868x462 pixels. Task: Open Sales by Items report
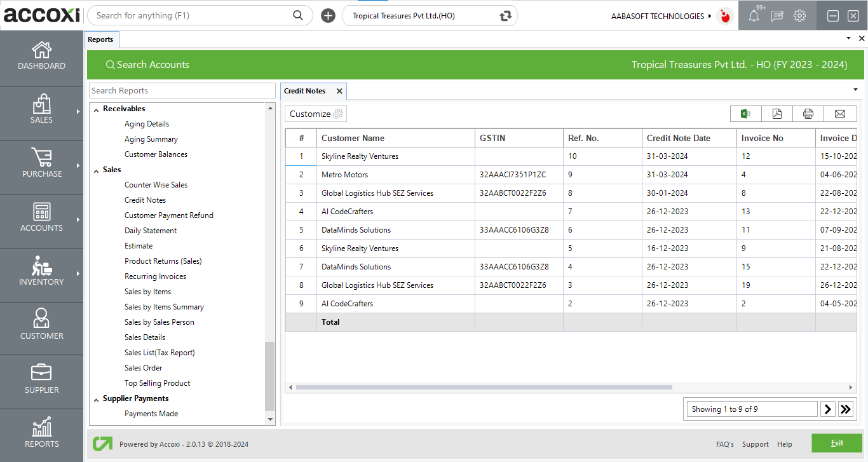coord(147,292)
